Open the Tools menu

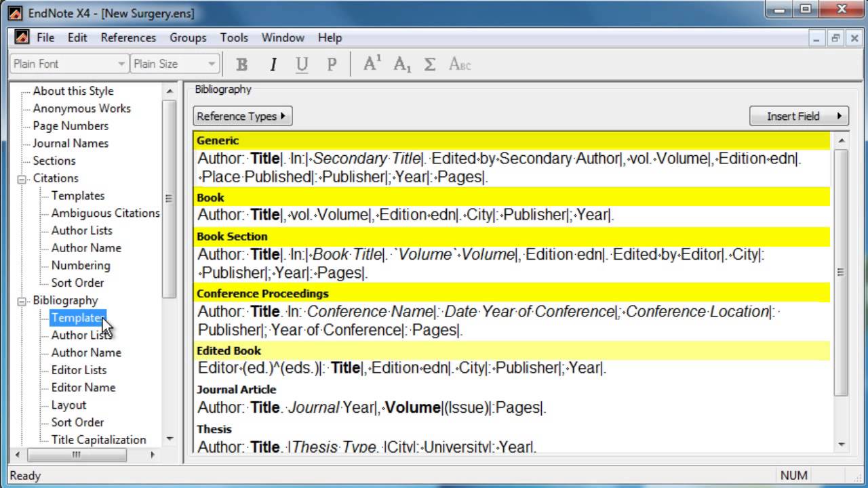(x=234, y=38)
